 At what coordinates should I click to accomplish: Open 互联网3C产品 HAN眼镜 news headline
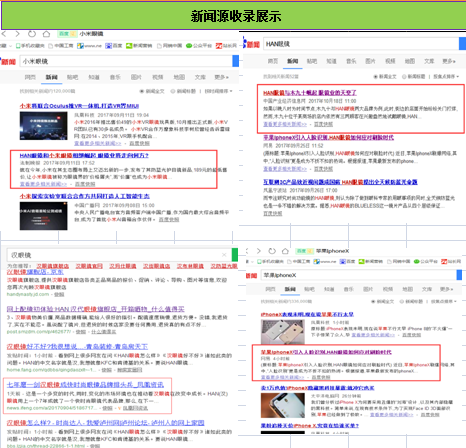coord(340,182)
